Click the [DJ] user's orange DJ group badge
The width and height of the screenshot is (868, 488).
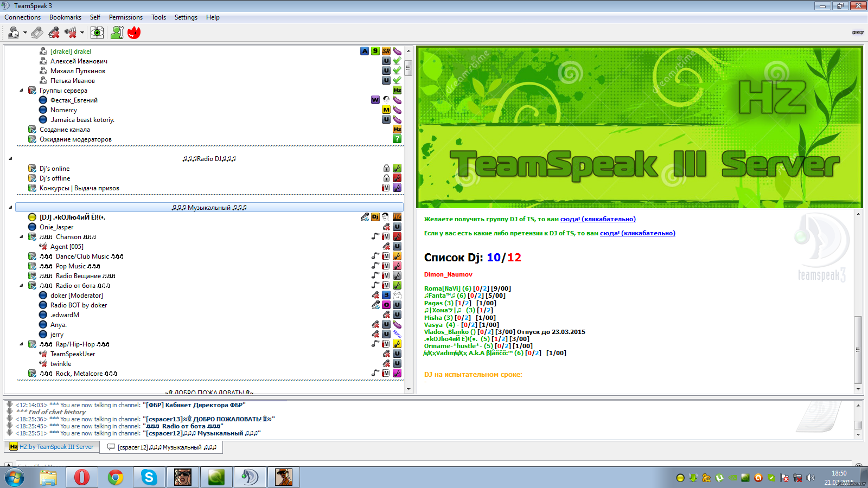pyautogui.click(x=375, y=217)
